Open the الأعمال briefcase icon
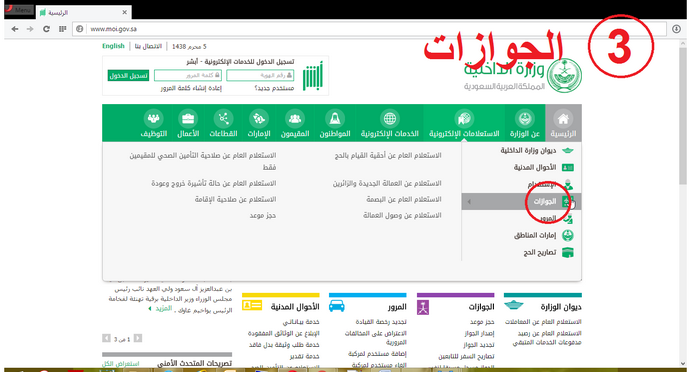Viewport: 691px width, 372px height. [188, 119]
